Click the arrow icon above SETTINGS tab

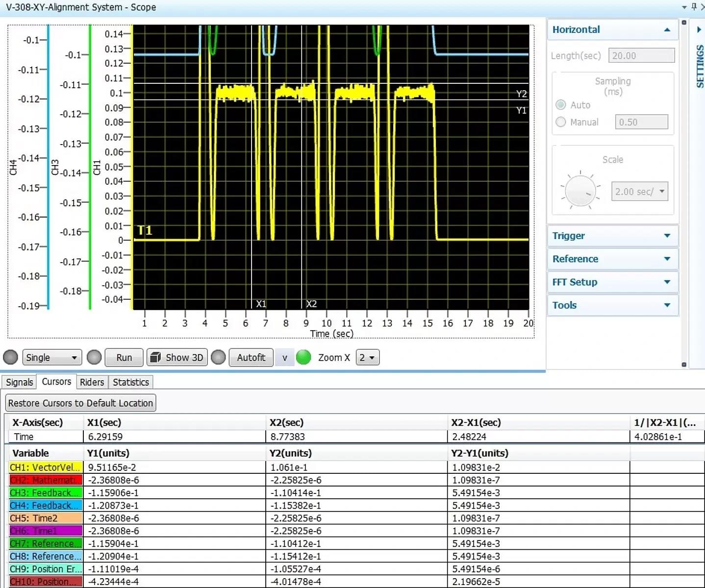tap(699, 29)
